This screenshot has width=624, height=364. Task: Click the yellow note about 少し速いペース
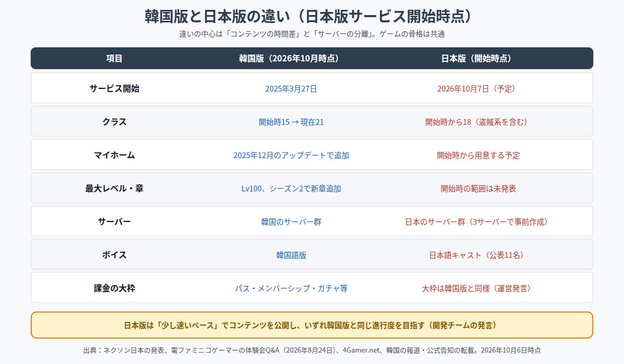pos(312,325)
